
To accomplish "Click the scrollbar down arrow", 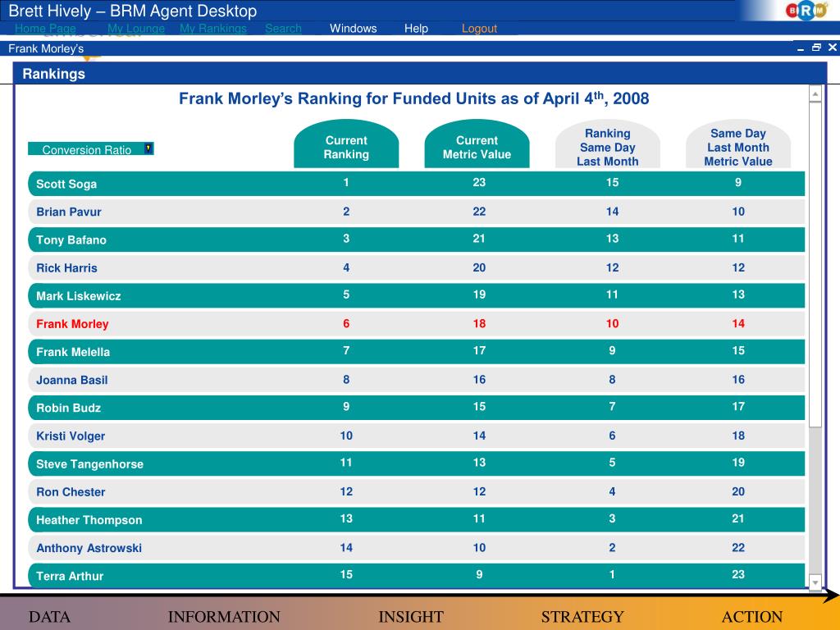I will coord(815,582).
